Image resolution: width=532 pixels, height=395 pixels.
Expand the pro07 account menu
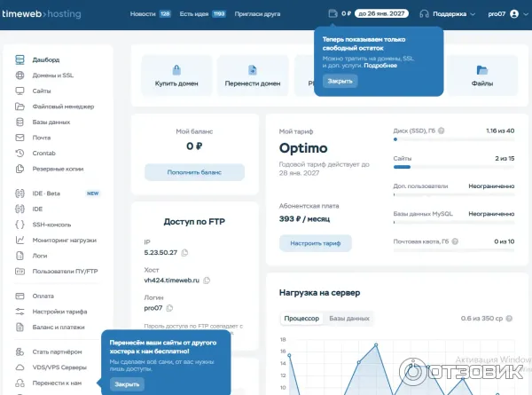(508, 14)
